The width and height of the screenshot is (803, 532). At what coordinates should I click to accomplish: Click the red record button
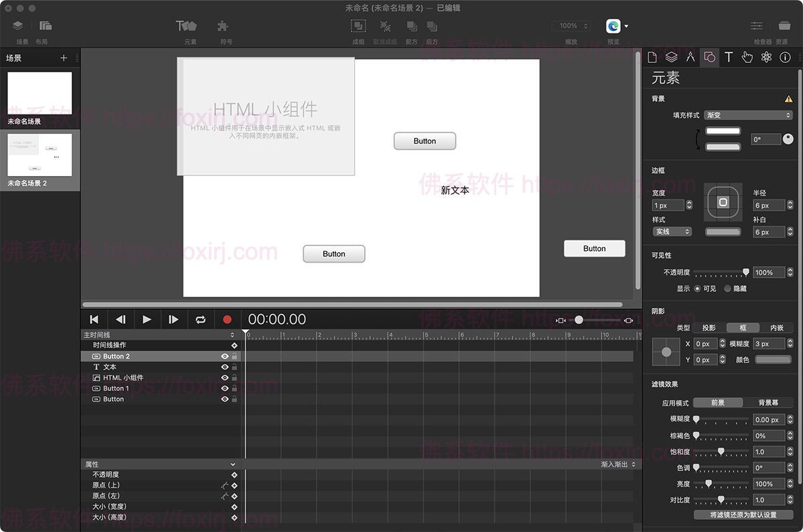[227, 320]
